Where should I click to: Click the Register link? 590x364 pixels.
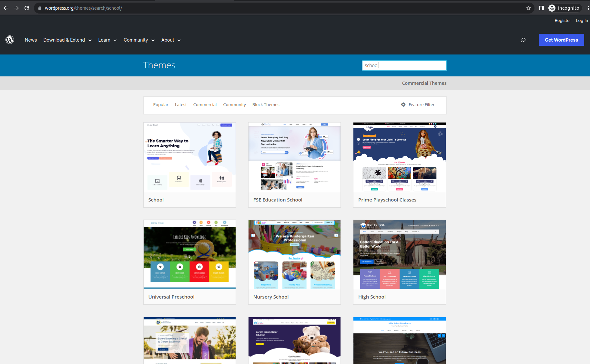563,20
